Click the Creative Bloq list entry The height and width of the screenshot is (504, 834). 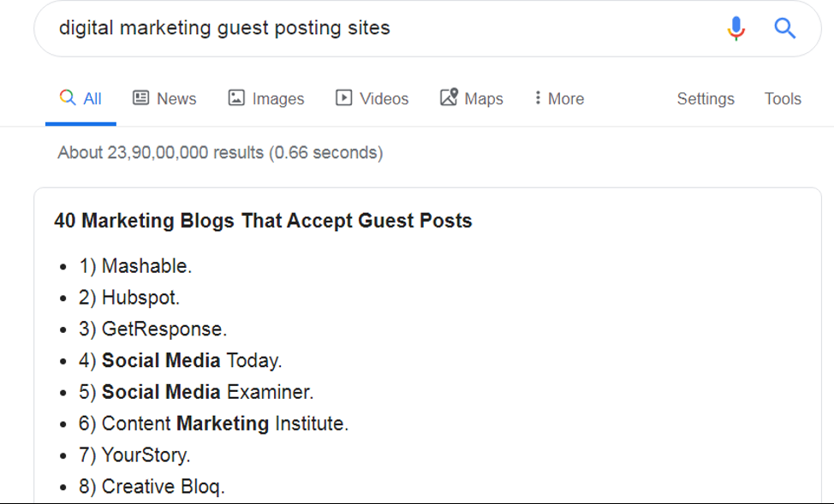click(150, 486)
